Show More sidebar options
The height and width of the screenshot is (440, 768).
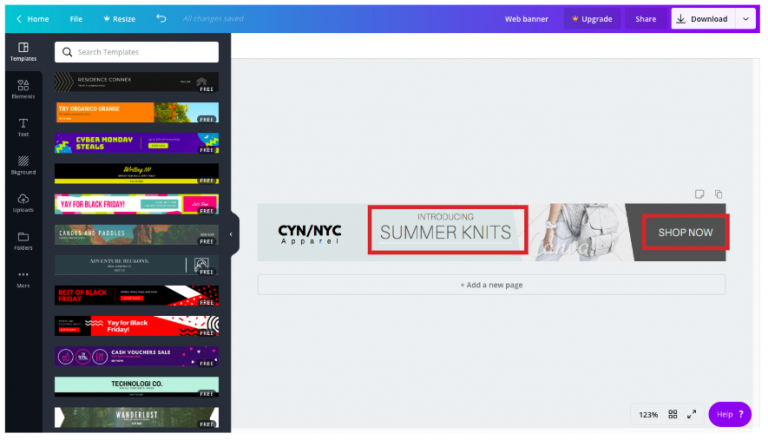(x=23, y=278)
